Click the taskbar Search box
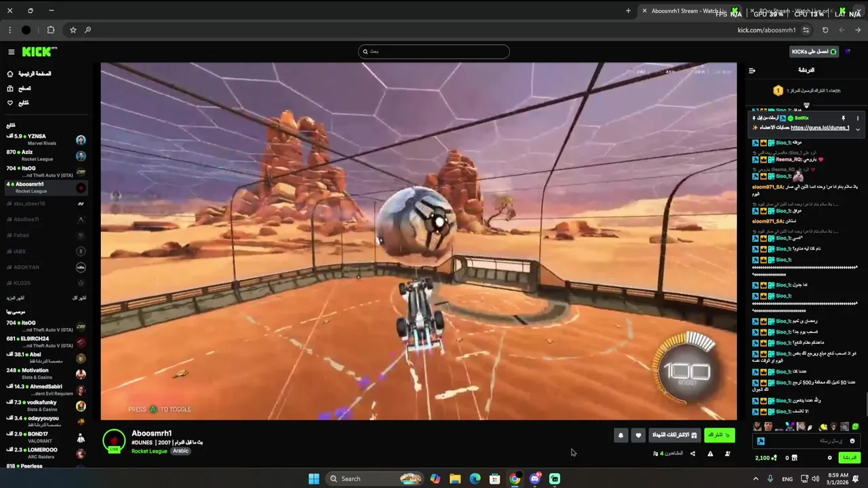This screenshot has height=488, width=868. 374,479
